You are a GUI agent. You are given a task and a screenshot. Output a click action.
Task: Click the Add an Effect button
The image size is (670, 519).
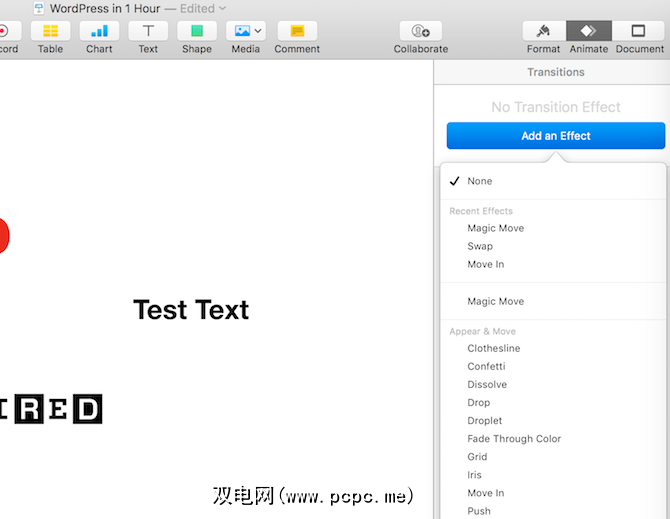555,136
